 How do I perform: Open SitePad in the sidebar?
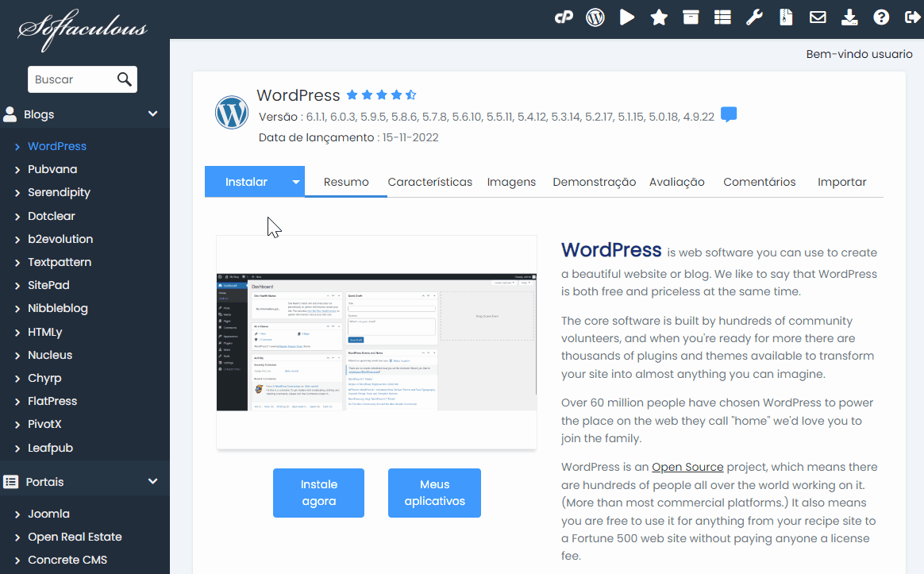(48, 285)
